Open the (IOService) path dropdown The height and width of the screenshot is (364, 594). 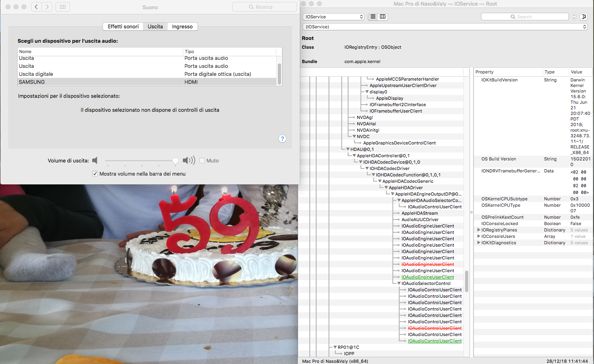tap(445, 27)
